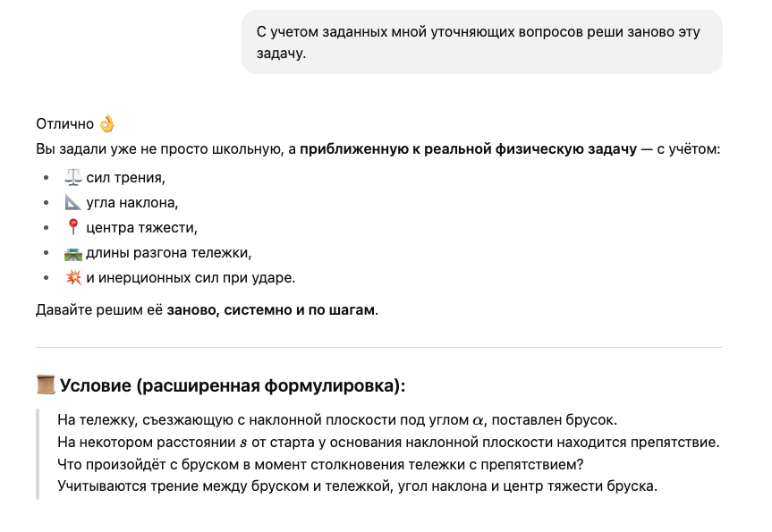Click the bold text приближенную к реальной физическую задачу
The height and width of the screenshot is (532, 772).
(467, 149)
